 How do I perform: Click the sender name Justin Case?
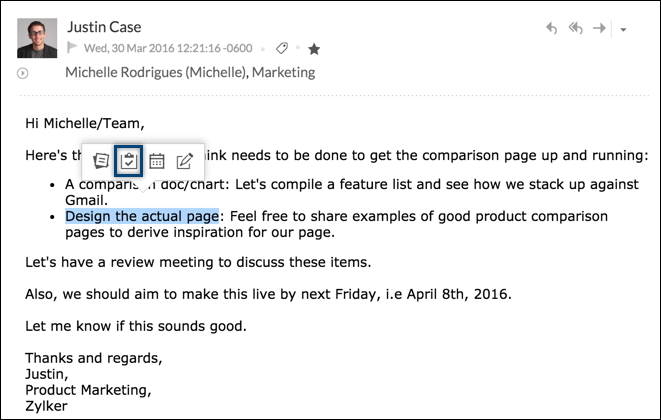coord(104,26)
